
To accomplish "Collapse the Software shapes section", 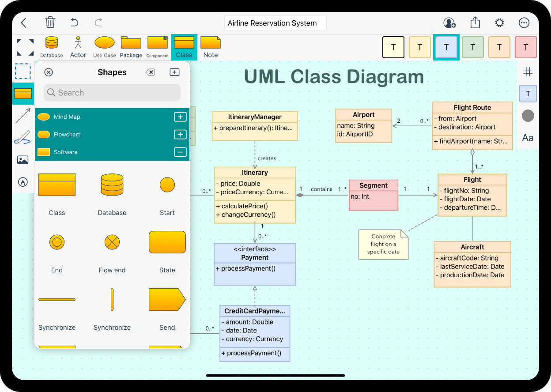I will tap(180, 152).
